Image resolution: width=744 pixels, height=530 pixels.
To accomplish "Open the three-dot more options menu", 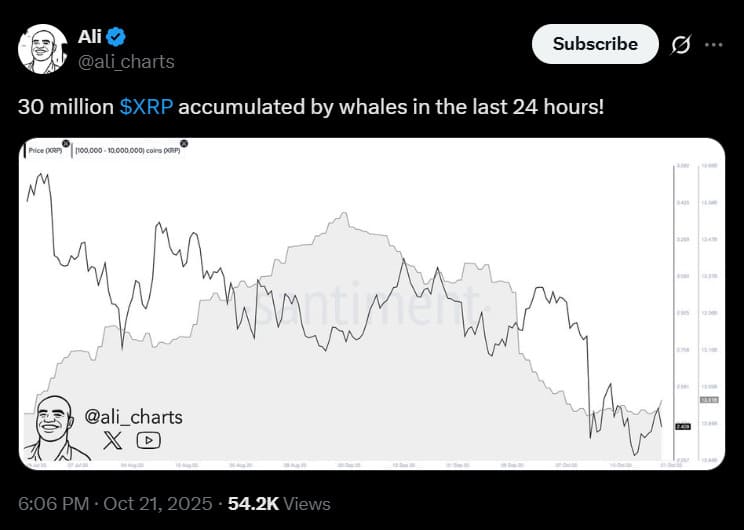I will point(712,45).
